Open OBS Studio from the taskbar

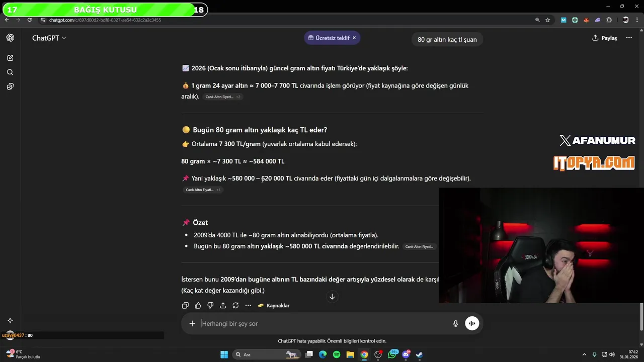click(378, 354)
